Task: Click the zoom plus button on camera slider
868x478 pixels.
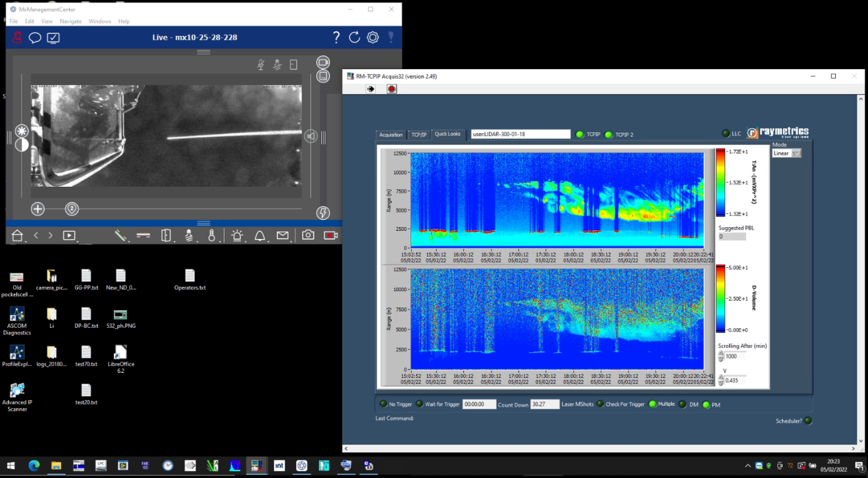Action: [38, 209]
